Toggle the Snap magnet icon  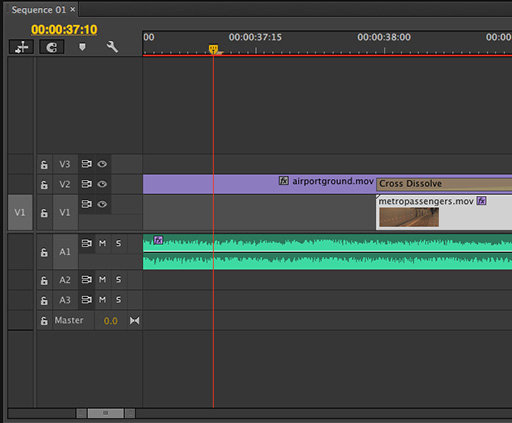[51, 47]
